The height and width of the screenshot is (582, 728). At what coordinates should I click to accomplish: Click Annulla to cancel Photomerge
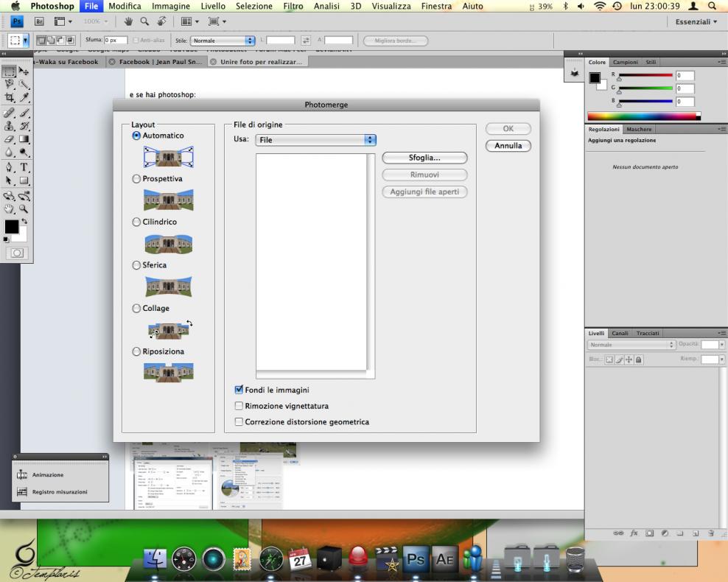click(508, 146)
